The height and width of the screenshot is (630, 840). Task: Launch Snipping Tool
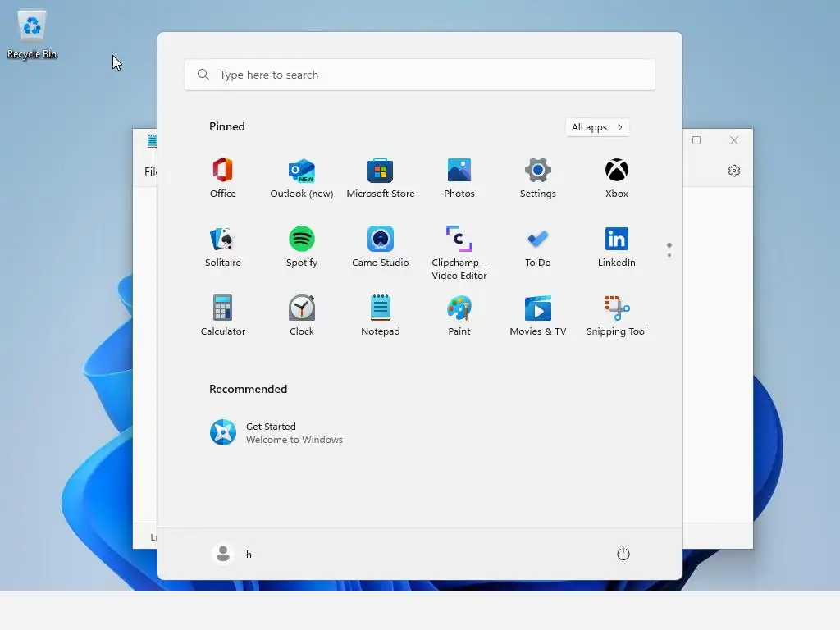[x=617, y=316]
